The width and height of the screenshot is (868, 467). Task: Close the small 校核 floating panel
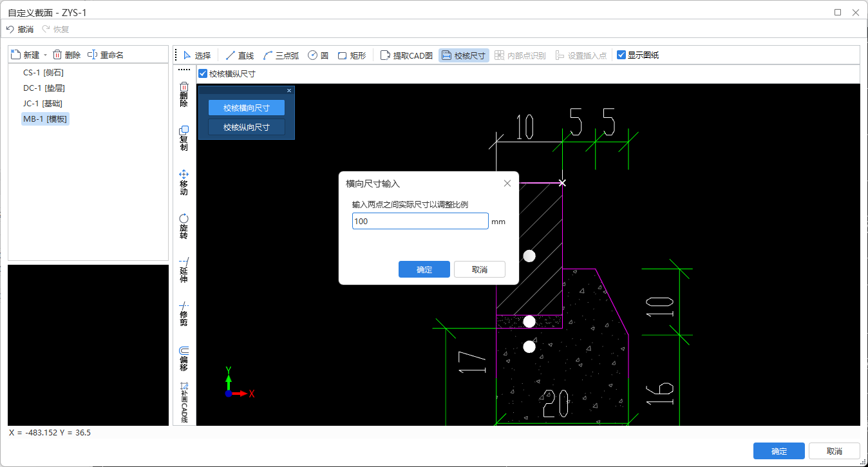tap(289, 91)
